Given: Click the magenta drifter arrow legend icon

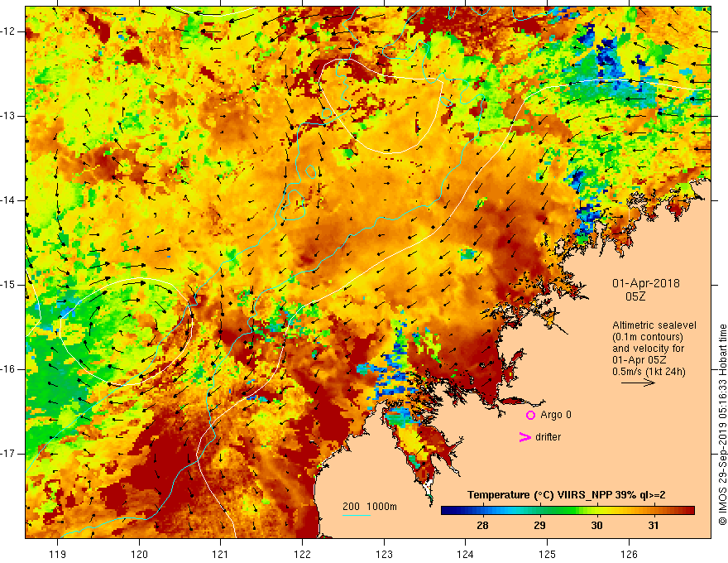Looking at the screenshot, I should click(524, 437).
